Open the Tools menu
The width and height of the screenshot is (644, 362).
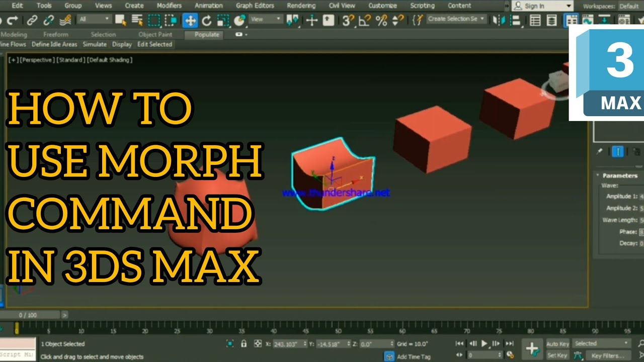[x=44, y=6]
